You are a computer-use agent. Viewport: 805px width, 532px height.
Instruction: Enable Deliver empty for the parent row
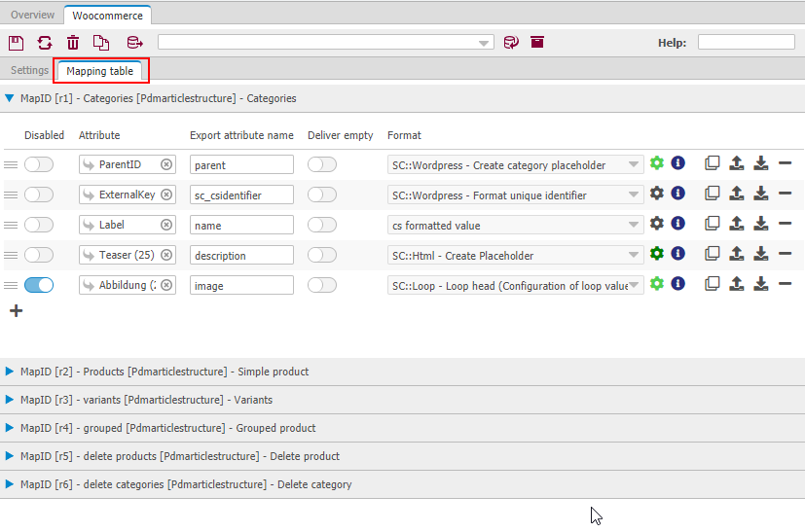[x=321, y=164]
